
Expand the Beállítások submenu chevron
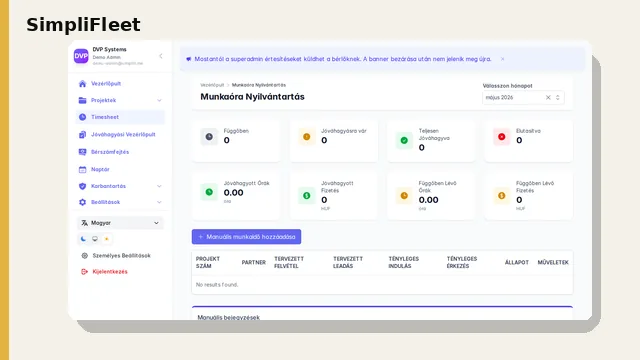[x=159, y=202]
